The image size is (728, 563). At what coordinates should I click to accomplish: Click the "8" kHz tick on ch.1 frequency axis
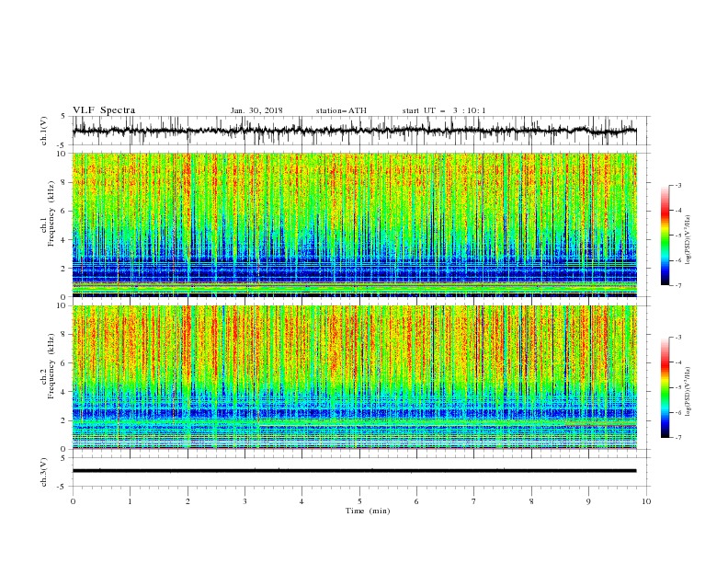tap(64, 182)
